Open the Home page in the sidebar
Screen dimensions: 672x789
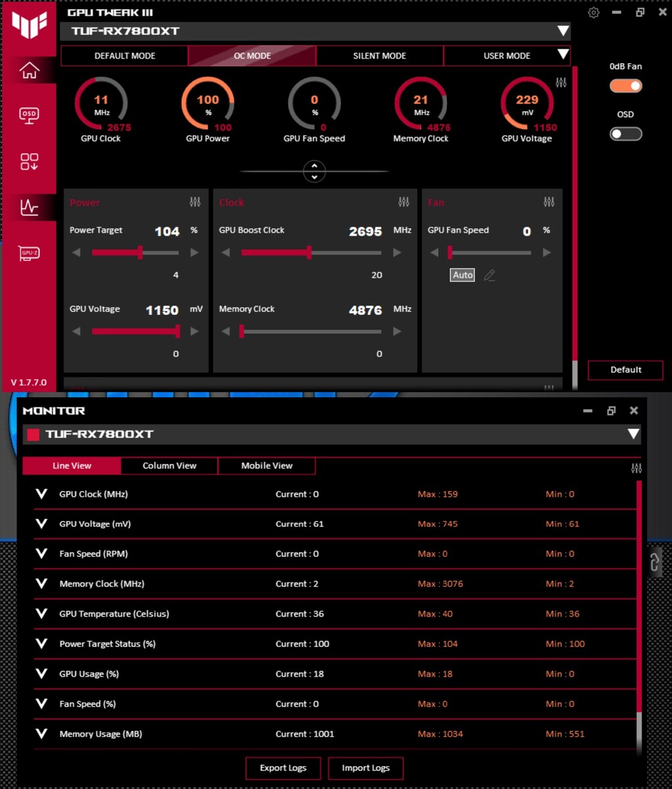pos(30,70)
